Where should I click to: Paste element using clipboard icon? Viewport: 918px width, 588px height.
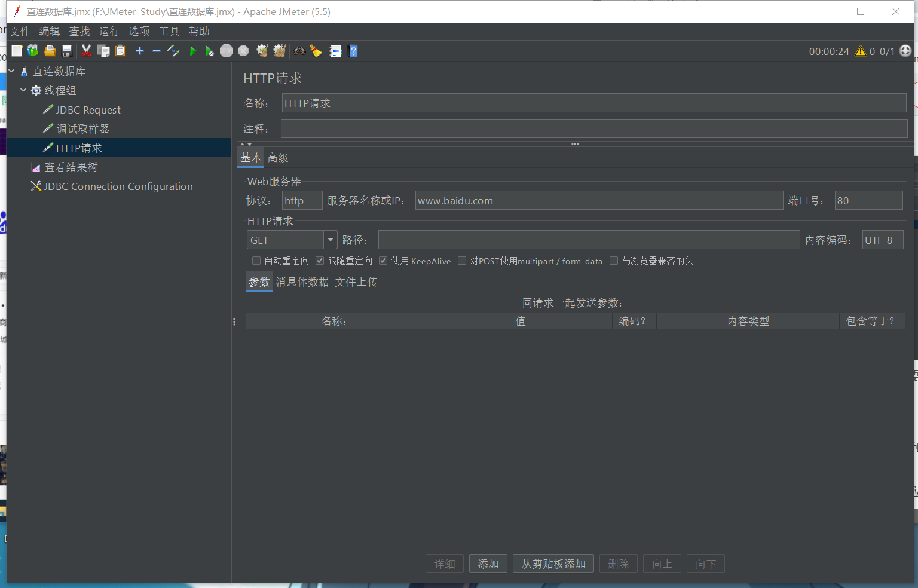pos(120,51)
